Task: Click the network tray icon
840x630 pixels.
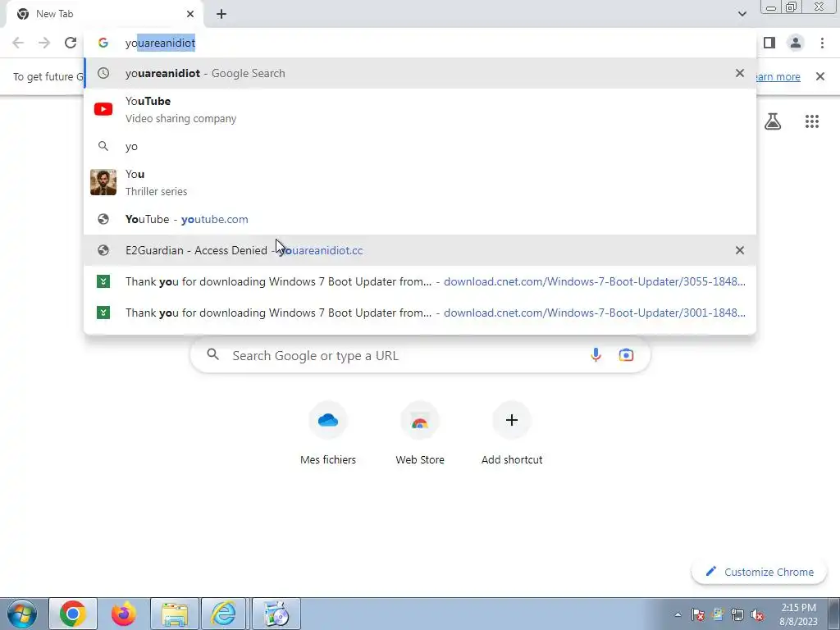Action: tap(737, 614)
